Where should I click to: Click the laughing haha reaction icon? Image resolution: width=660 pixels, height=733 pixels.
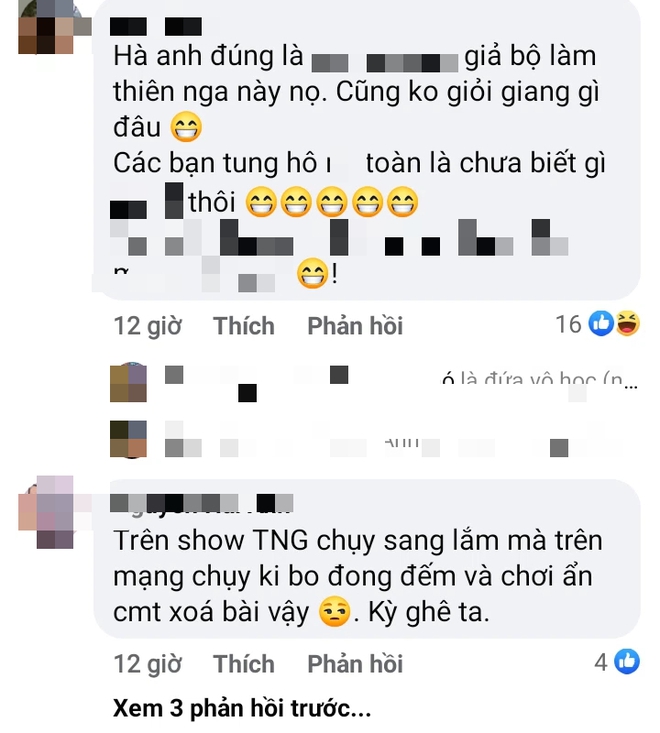pyautogui.click(x=627, y=324)
